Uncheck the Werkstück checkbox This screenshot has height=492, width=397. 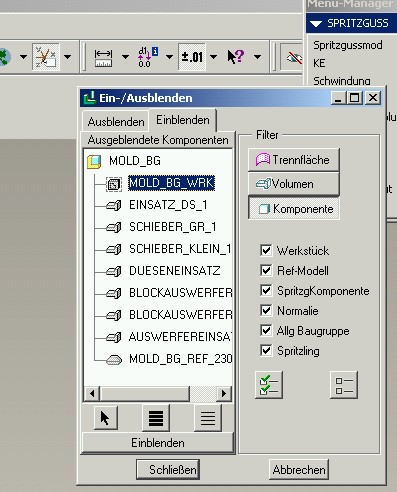pos(266,250)
